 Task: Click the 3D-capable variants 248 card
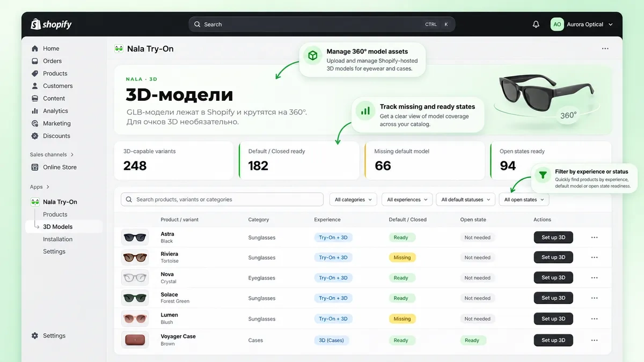[173, 160]
